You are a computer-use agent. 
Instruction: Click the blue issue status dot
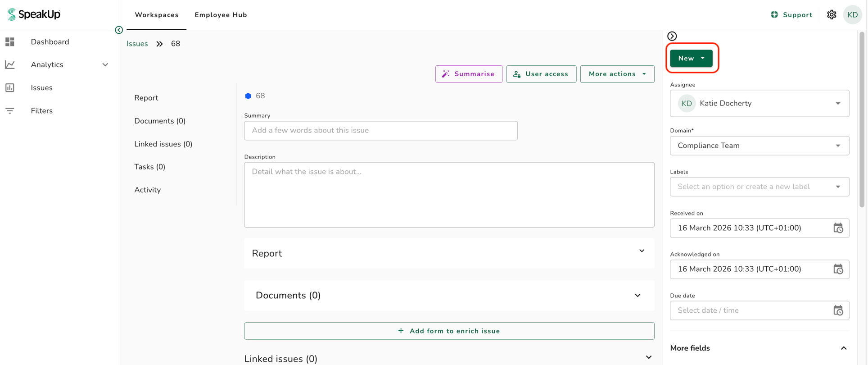point(248,96)
